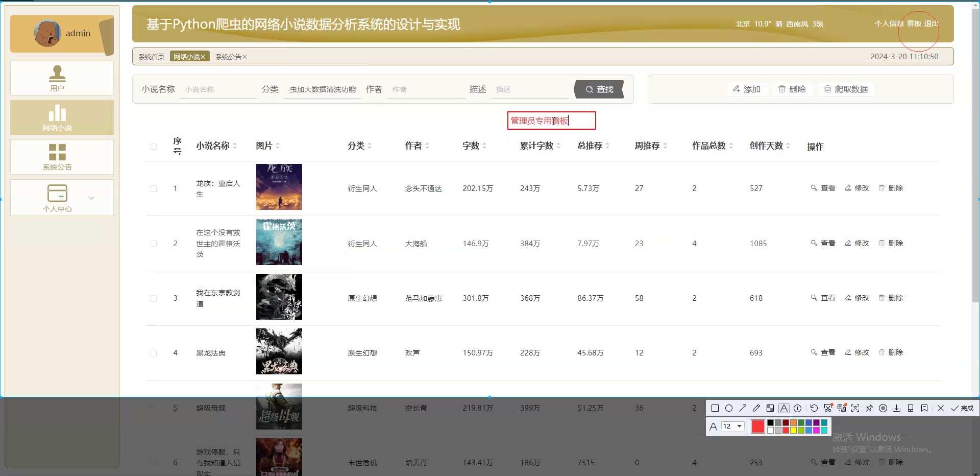Screen dimensions: 980x476
Task: Sort by 分类 column arrows
Action: point(370,146)
